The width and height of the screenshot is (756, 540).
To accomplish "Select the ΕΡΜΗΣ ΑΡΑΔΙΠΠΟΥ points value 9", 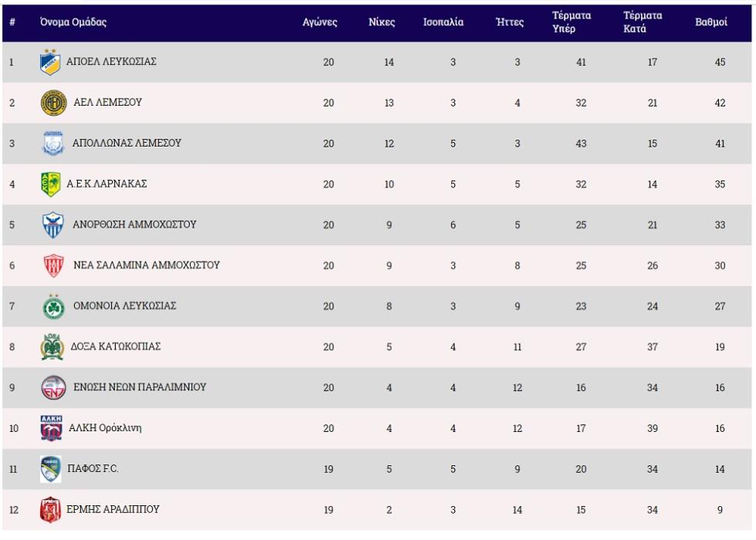I will click(x=720, y=510).
